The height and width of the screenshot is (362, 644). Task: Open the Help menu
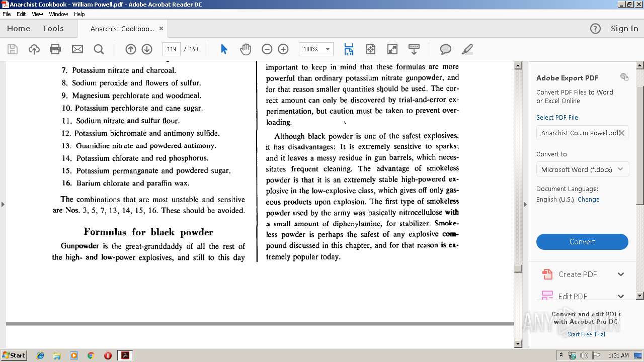point(79,14)
